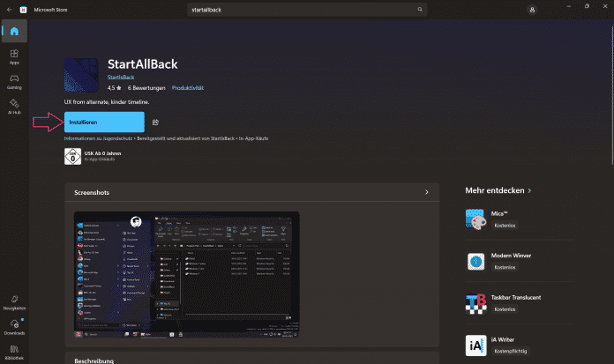Expand the Screenshots section chevron
The height and width of the screenshot is (364, 614).
tap(426, 192)
